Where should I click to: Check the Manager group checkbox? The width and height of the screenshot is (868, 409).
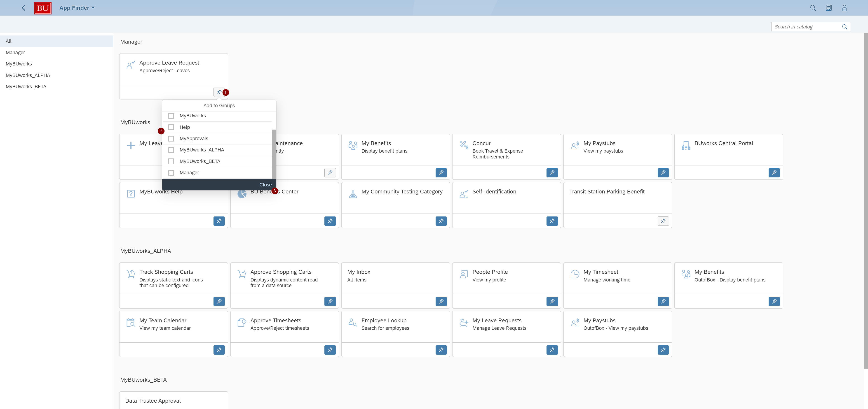coord(171,173)
